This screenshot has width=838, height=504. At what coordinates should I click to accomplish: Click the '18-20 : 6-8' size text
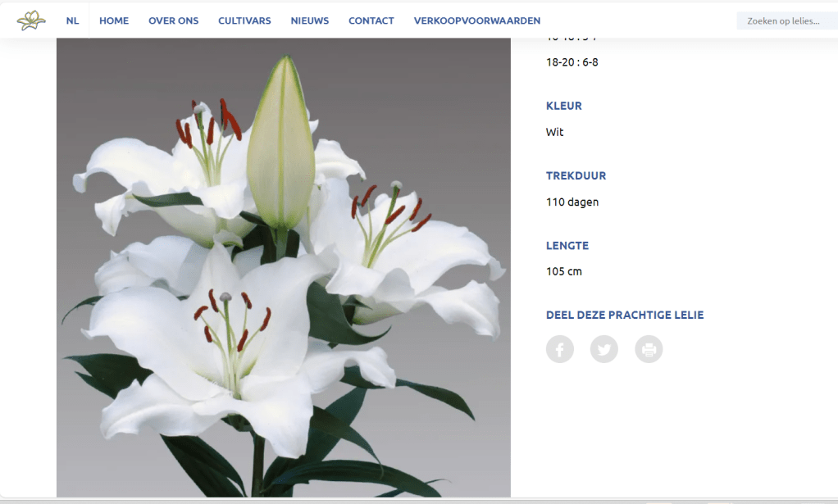[572, 62]
